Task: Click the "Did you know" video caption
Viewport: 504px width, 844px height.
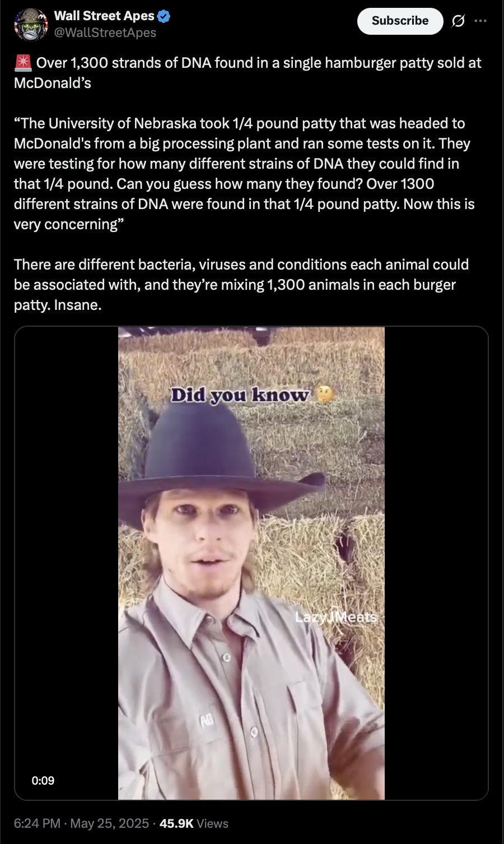Action: point(240,395)
